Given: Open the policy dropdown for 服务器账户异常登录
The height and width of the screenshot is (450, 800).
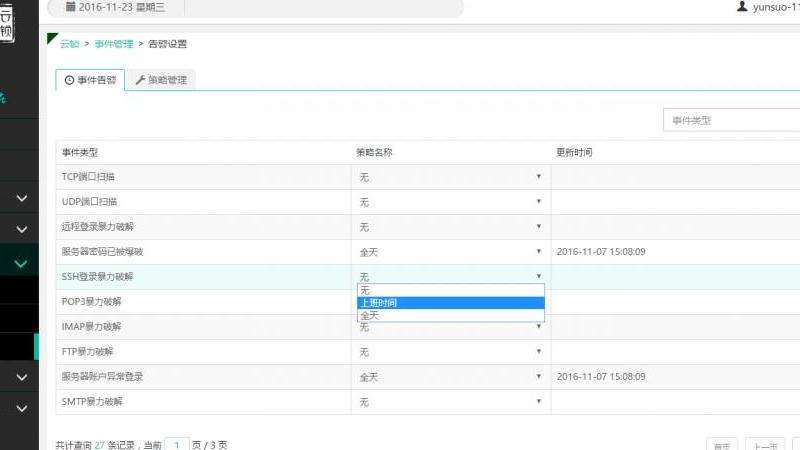Looking at the screenshot, I should pyautogui.click(x=450, y=377).
